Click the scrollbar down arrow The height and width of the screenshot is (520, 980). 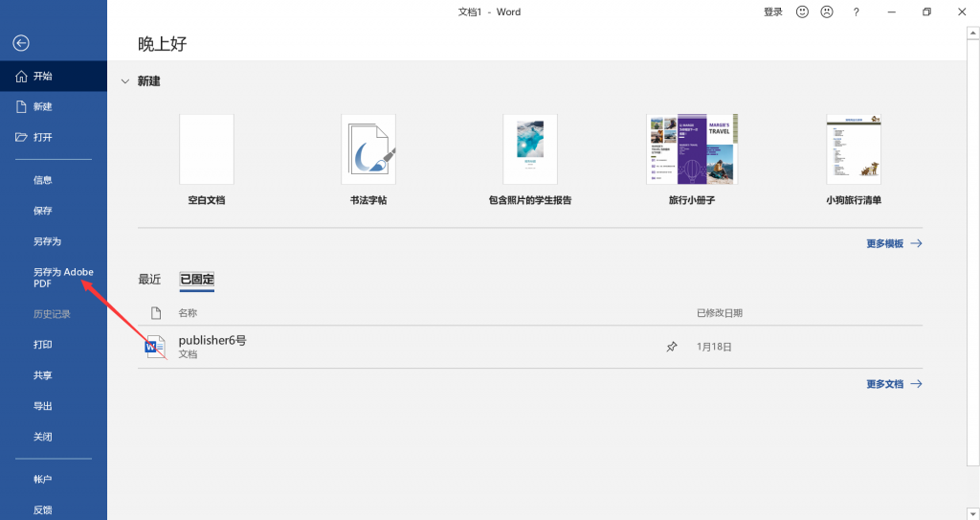pyautogui.click(x=973, y=513)
